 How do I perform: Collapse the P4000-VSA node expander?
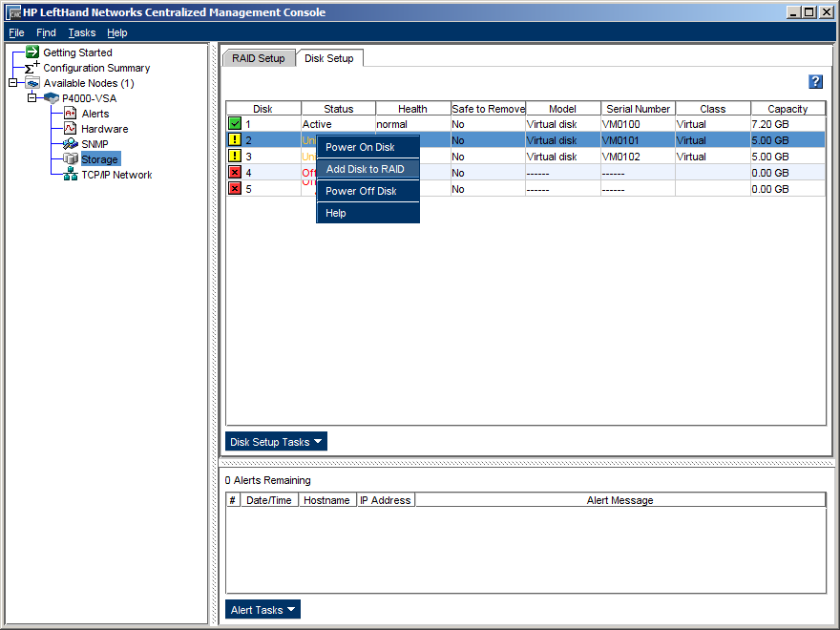pos(31,98)
